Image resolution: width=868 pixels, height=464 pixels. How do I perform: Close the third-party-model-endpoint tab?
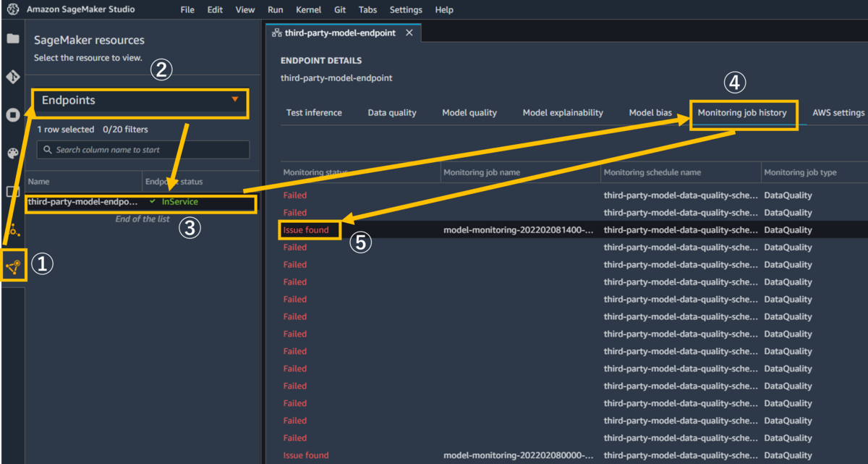point(409,33)
